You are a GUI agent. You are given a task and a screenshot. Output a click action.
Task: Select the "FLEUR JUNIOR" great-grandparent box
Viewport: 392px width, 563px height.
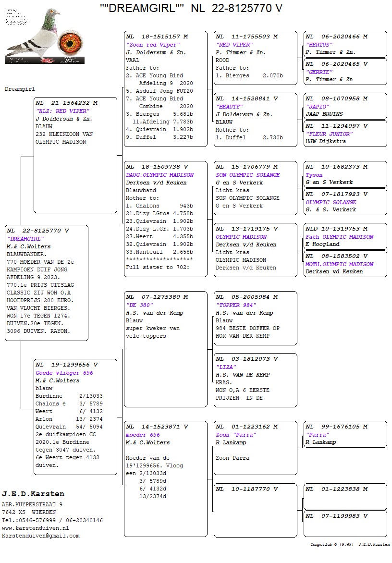(345, 134)
